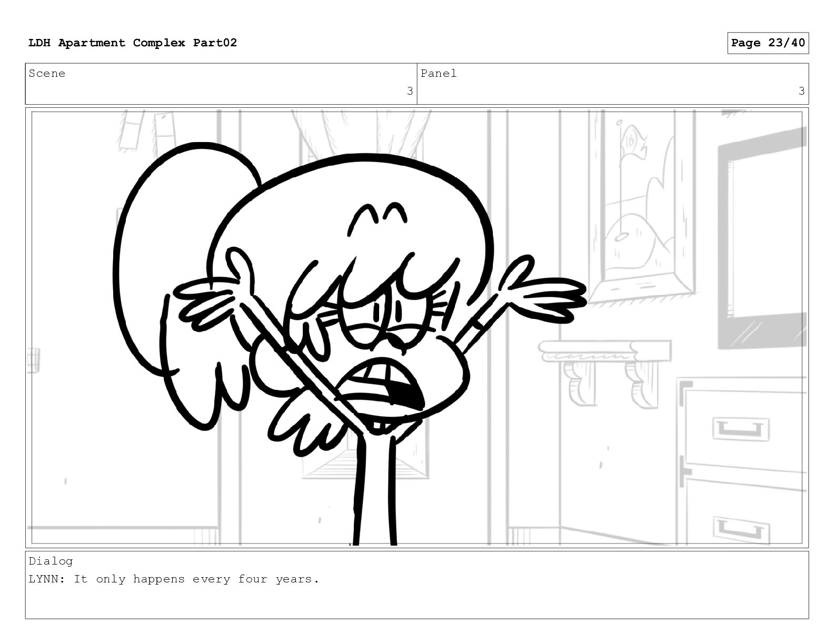Select the dialog line "LYNN: It only happens every four years."
The width and height of the screenshot is (834, 644).
[174, 579]
